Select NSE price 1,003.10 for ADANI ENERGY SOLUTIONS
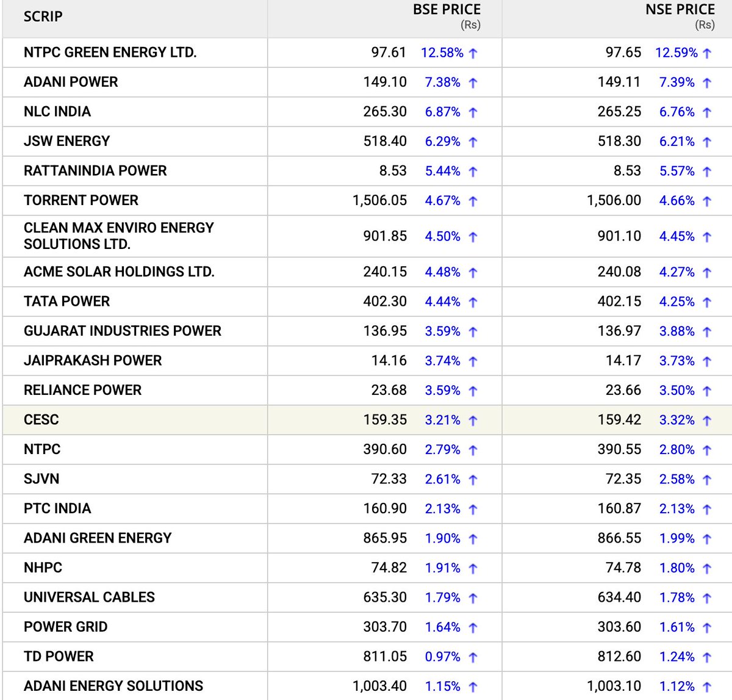 (x=614, y=686)
